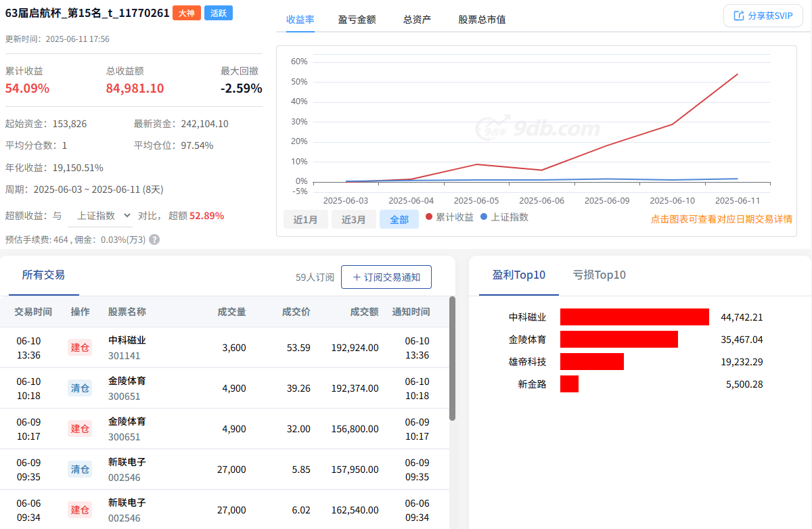This screenshot has height=529, width=812.
Task: Switch to the 总资产 tab
Action: [x=417, y=20]
